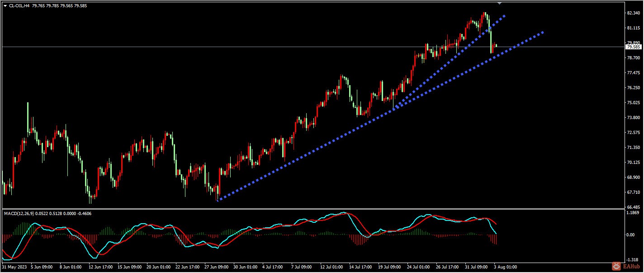644x273 pixels.
Task: Click the 82.340 price axis value
Action: point(633,13)
